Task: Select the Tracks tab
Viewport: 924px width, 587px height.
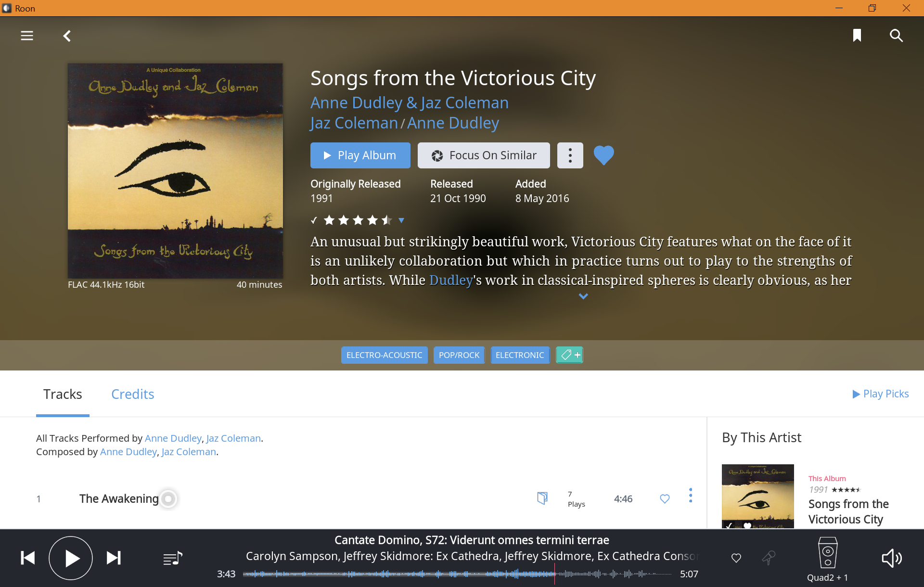Action: pyautogui.click(x=63, y=394)
